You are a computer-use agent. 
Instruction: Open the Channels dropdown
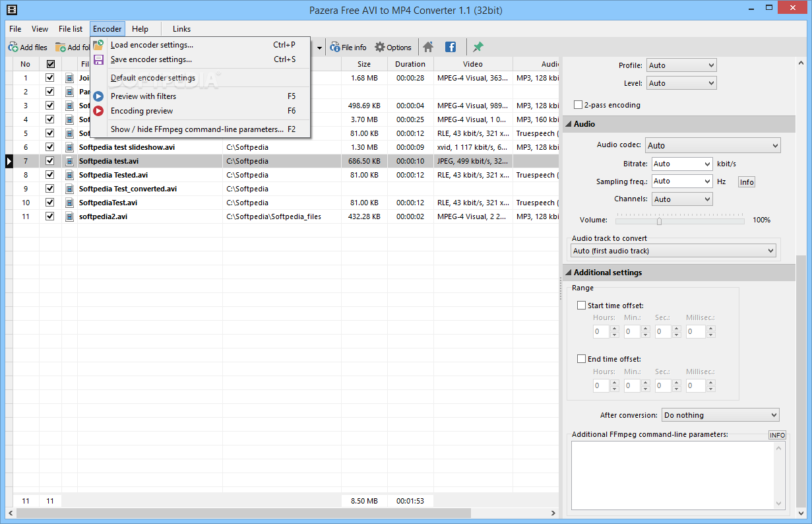coord(682,199)
